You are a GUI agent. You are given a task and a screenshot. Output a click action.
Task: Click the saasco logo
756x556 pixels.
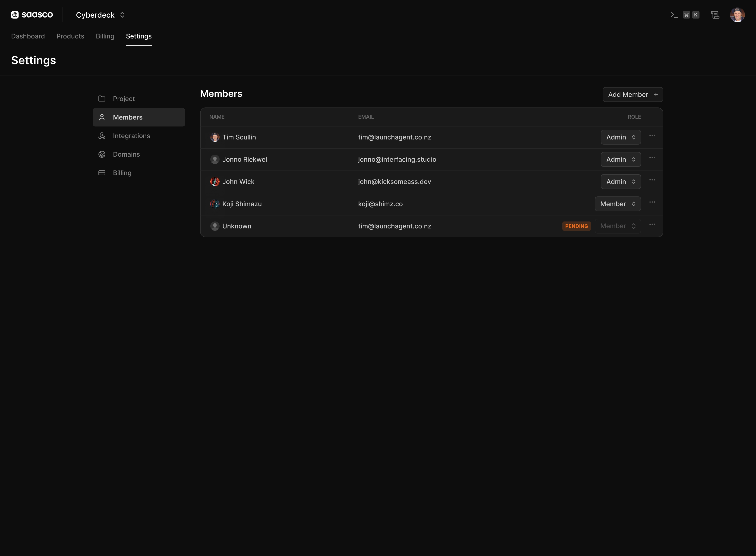pos(32,15)
